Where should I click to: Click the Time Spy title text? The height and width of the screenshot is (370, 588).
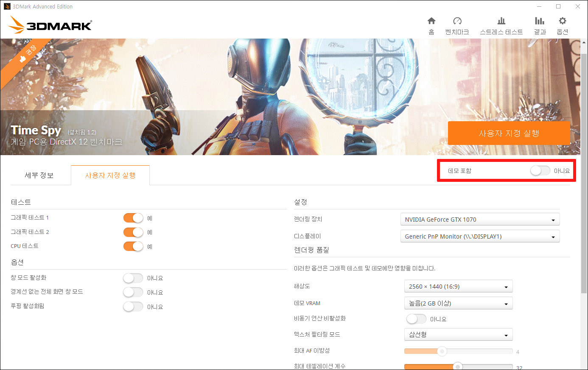(36, 130)
